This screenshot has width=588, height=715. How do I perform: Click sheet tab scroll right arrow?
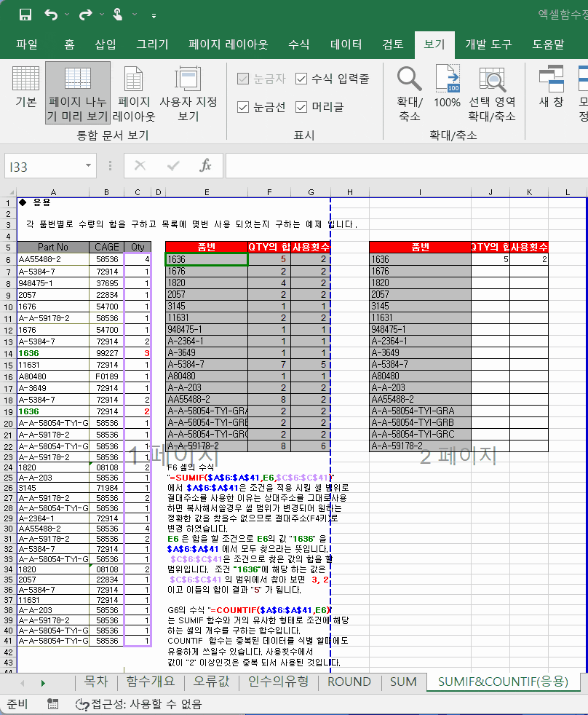point(44,683)
